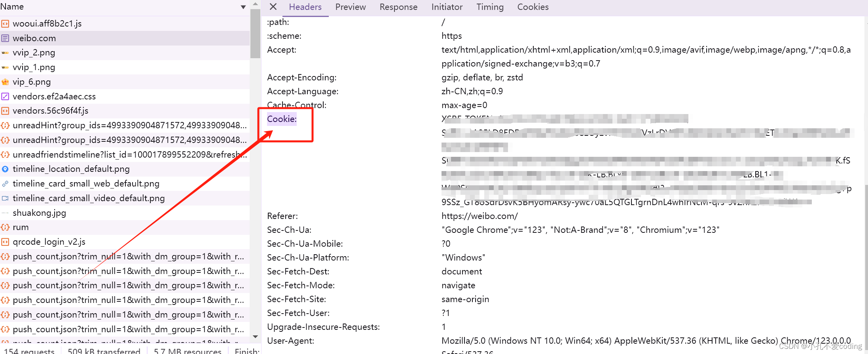The height and width of the screenshot is (354, 868).
Task: Click the Referer value https://weibo.com/
Action: pyautogui.click(x=479, y=216)
